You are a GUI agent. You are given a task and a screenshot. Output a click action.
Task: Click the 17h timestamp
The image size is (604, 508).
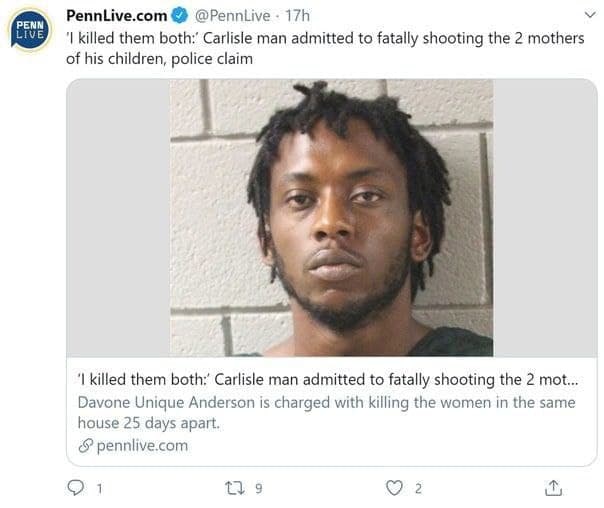[x=297, y=16]
